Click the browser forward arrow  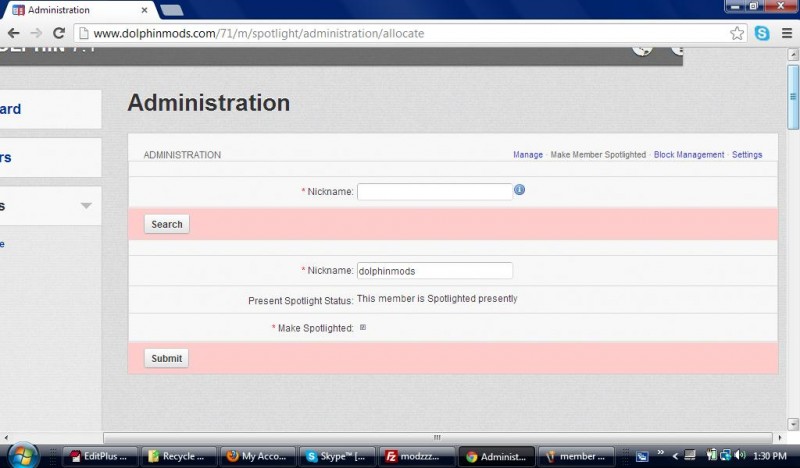tap(36, 33)
